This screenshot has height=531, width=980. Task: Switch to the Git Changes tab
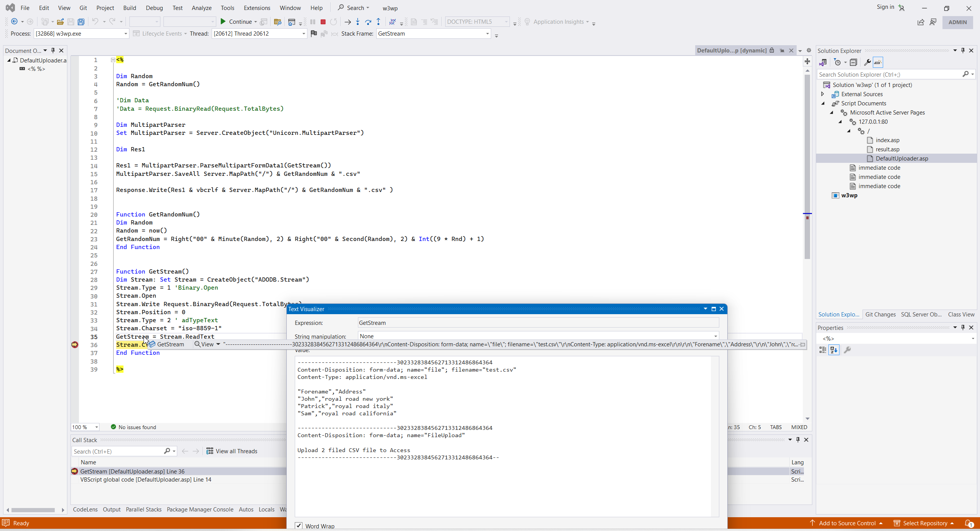click(x=880, y=315)
